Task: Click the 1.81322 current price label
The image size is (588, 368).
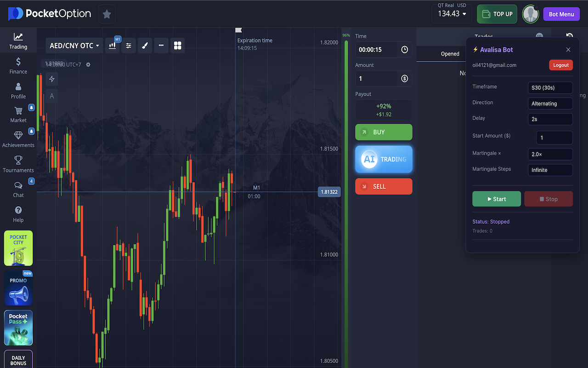Action: 329,192
